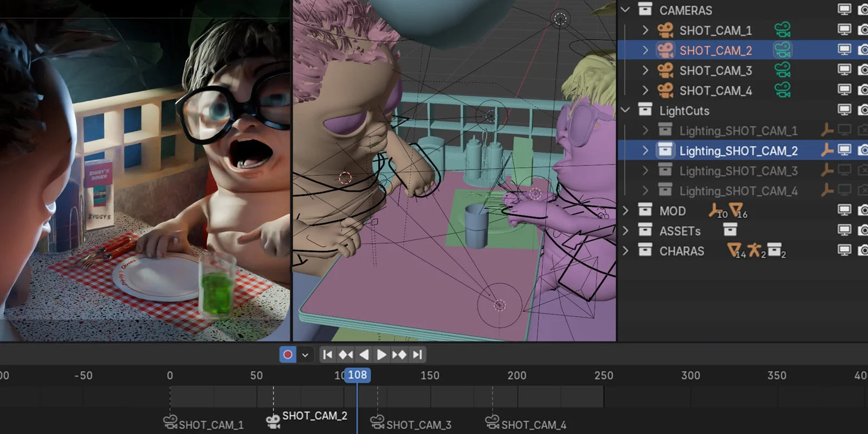Click orange light icon on Lighting_SHOT_CAM_4 row
The image size is (868, 434).
[x=827, y=190]
